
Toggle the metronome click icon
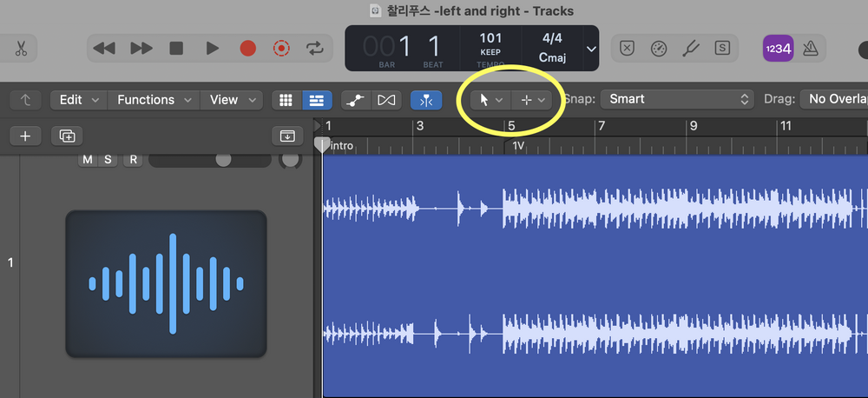pos(814,49)
